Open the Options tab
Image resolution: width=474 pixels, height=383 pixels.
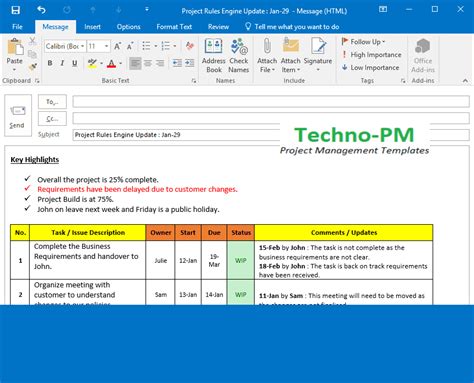(x=128, y=27)
